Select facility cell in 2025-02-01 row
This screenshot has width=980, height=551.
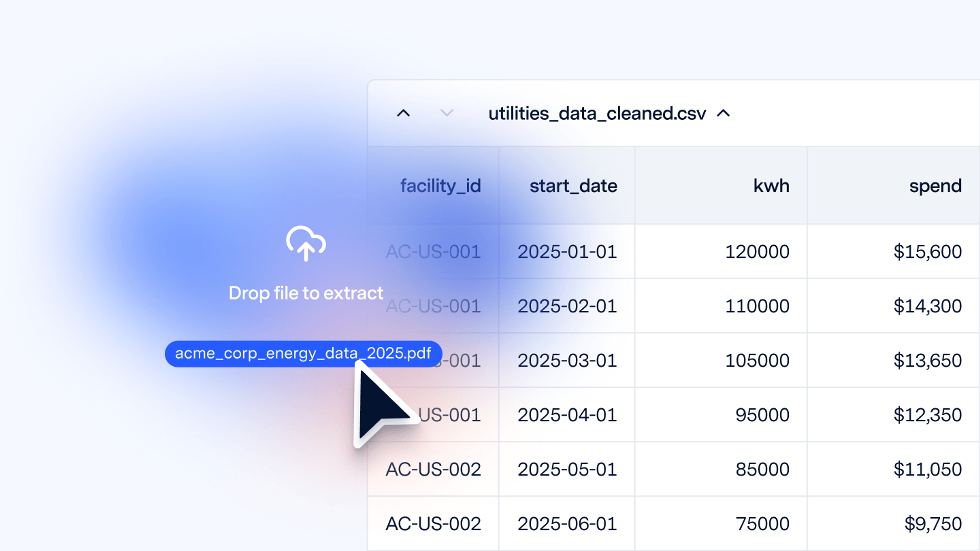pos(433,306)
